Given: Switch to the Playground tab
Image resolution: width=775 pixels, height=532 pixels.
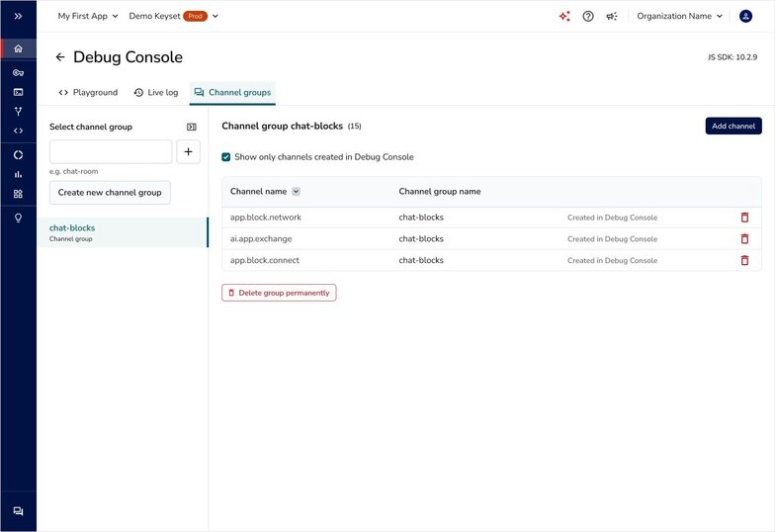Looking at the screenshot, I should tap(88, 93).
